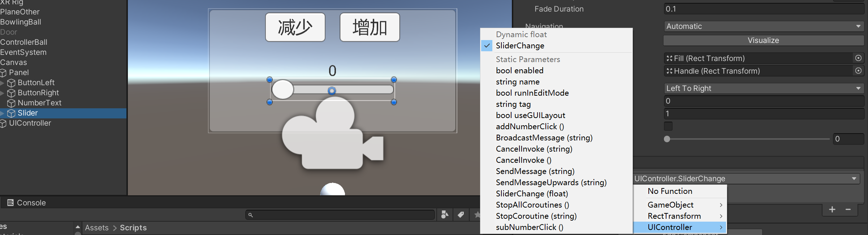Expand the ButtonLeft hierarchy item
Image resolution: width=868 pixels, height=235 pixels.
[x=2, y=83]
